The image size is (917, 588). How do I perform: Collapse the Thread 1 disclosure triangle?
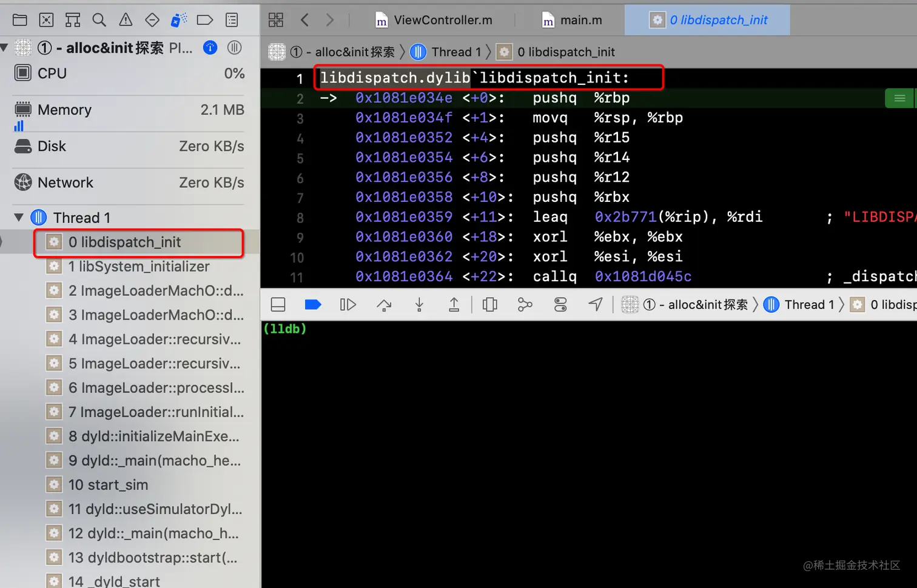coord(19,217)
